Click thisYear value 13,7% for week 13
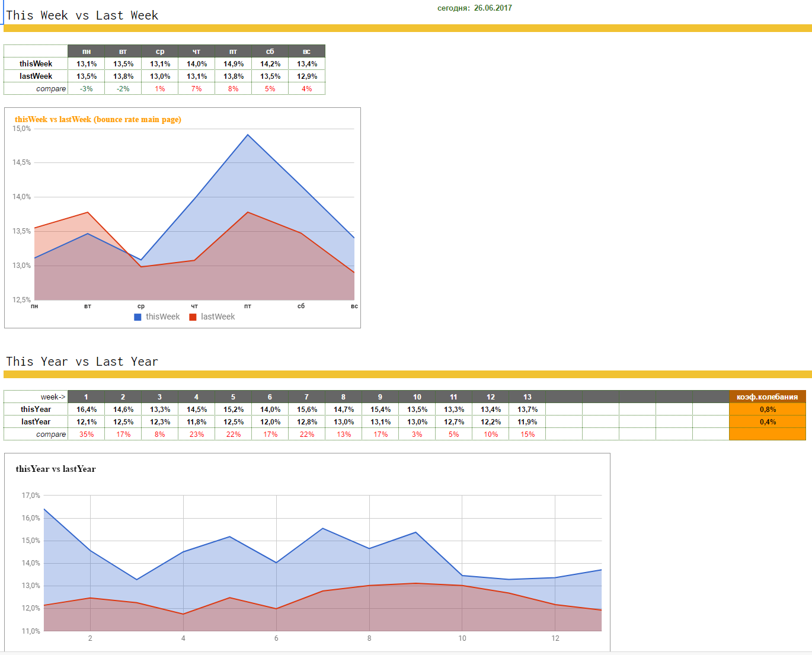Image resolution: width=812 pixels, height=655 pixels. pyautogui.click(x=528, y=410)
